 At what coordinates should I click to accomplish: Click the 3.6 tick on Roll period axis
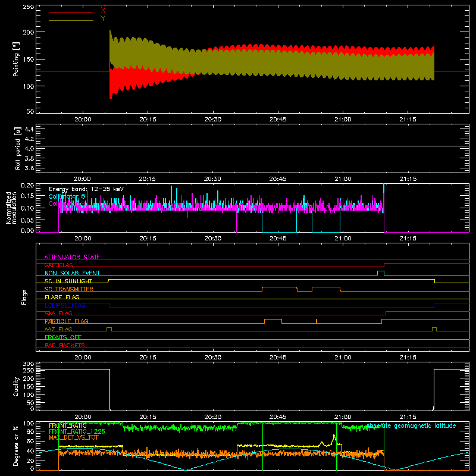29,168
